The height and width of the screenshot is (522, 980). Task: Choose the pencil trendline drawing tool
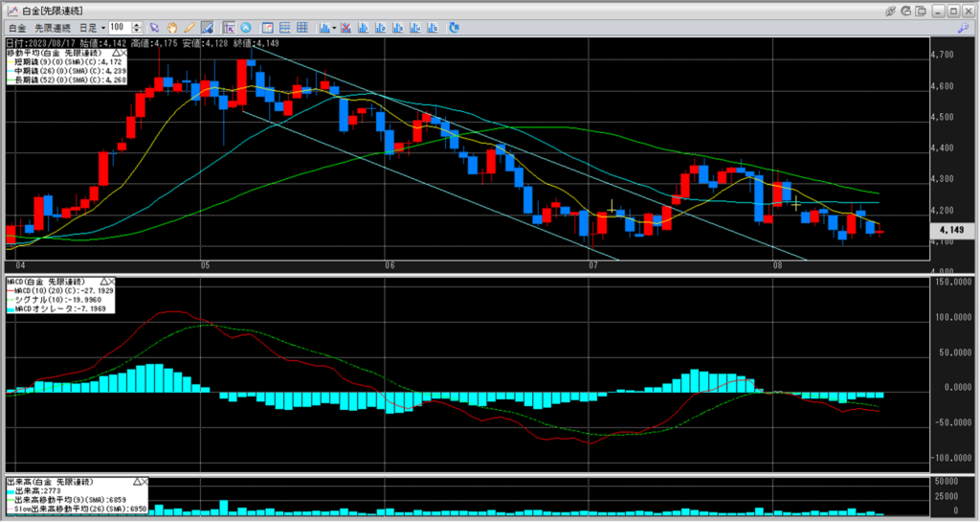[189, 28]
